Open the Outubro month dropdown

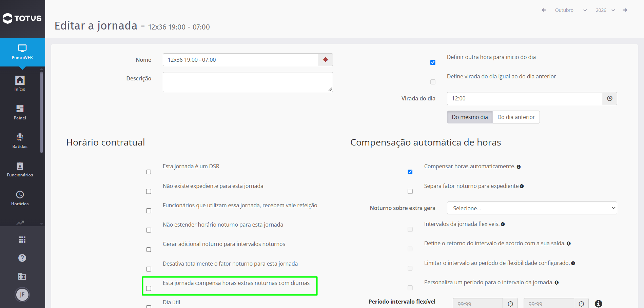click(570, 10)
